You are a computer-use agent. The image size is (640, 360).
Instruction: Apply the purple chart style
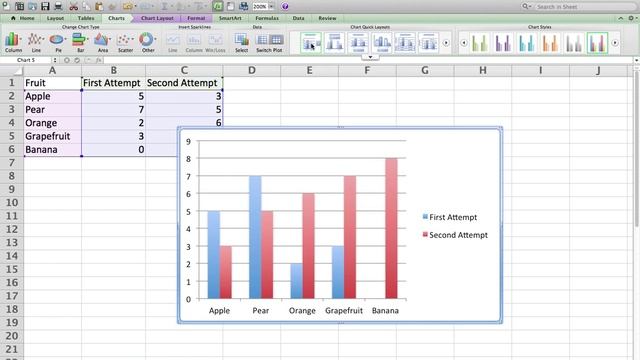pyautogui.click(x=503, y=42)
